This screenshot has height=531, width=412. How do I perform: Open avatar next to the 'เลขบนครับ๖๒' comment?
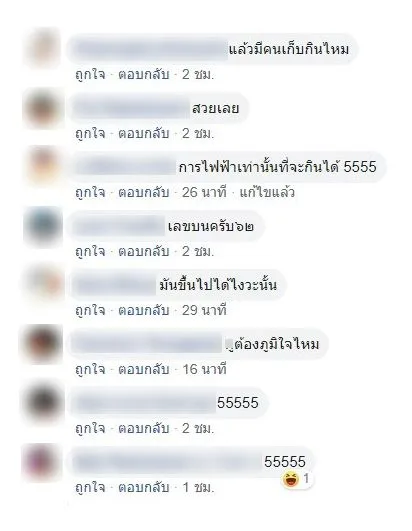pyautogui.click(x=42, y=227)
